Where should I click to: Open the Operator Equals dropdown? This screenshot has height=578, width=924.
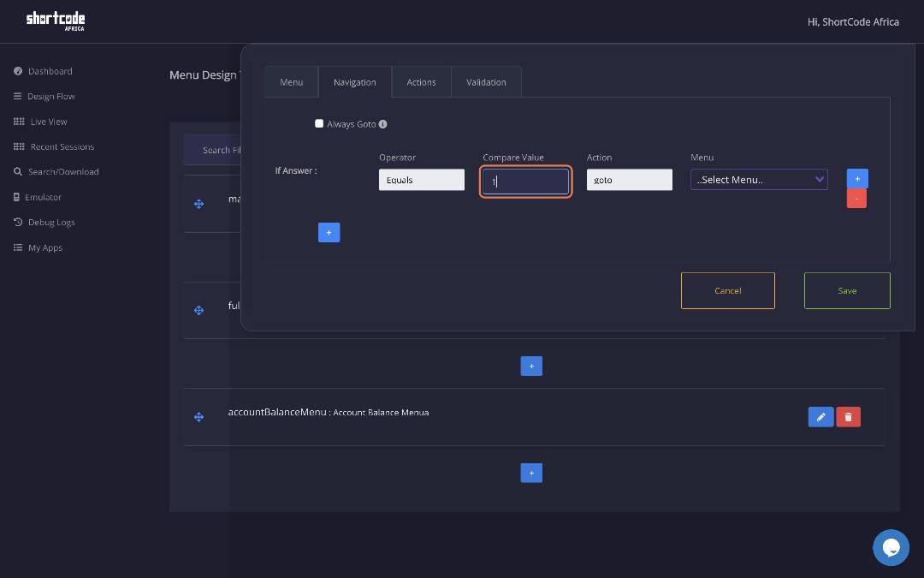point(421,180)
